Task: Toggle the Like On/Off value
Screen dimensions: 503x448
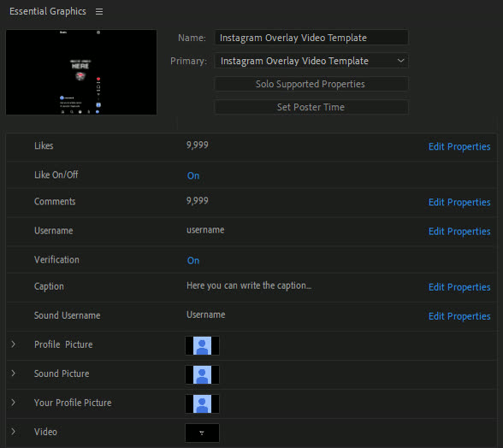Action: coord(193,176)
